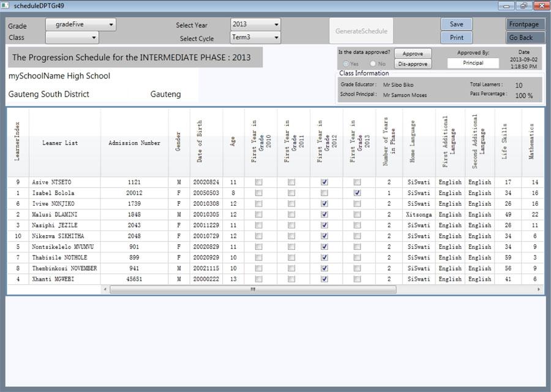
Task: Click the Print button
Action: 456,37
